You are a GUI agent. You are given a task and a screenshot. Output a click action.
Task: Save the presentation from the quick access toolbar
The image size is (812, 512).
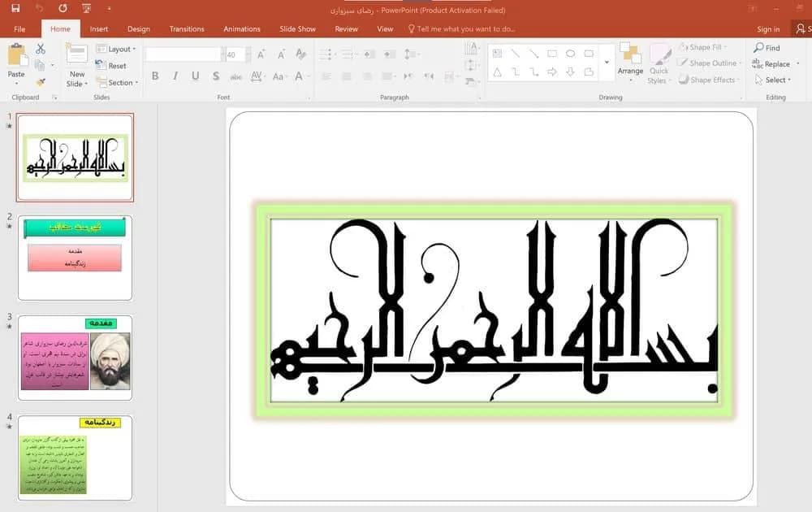(15, 8)
